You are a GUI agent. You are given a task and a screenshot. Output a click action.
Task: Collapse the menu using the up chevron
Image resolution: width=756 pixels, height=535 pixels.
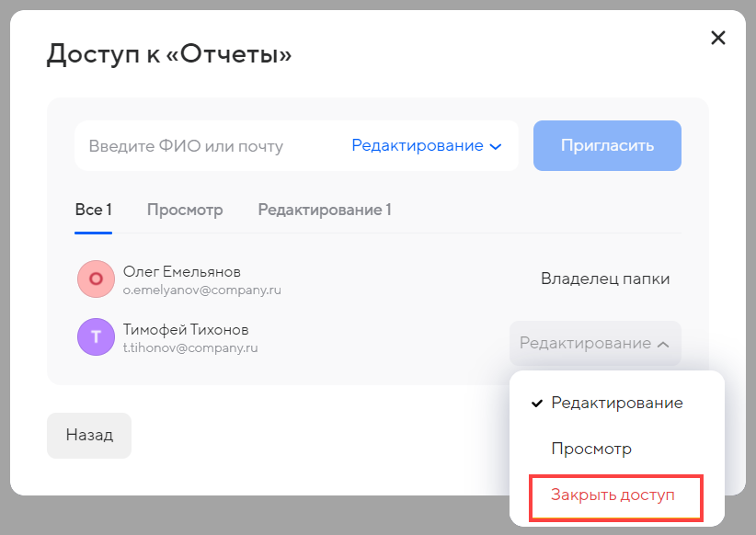663,344
